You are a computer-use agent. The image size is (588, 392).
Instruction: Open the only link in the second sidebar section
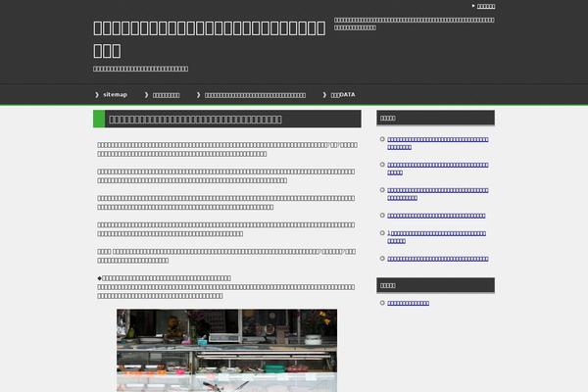[408, 303]
